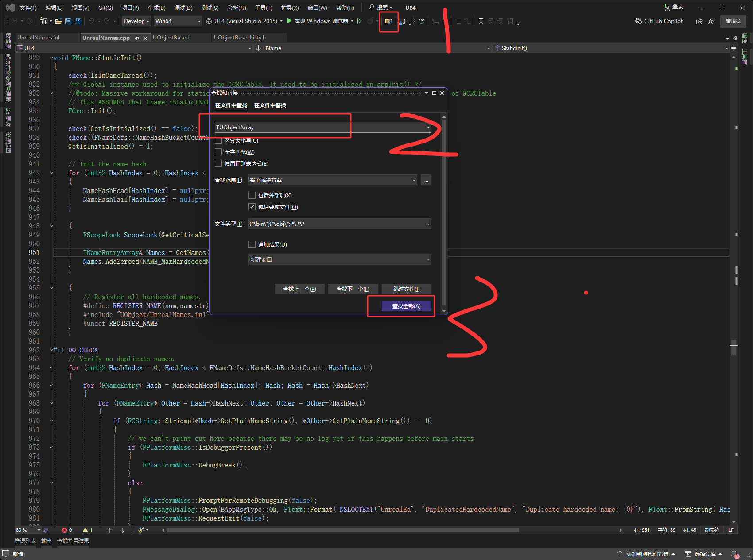Click the Send Feedback person icon
The image size is (753, 560).
[x=711, y=21]
